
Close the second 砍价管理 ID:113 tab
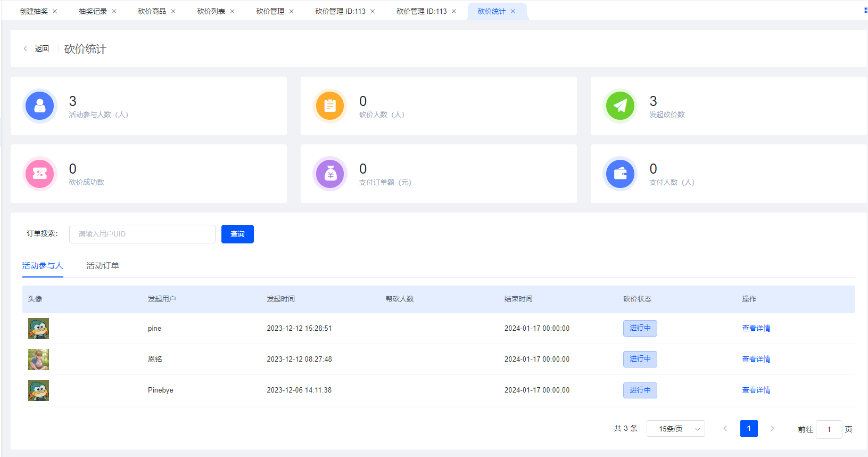pyautogui.click(x=454, y=11)
